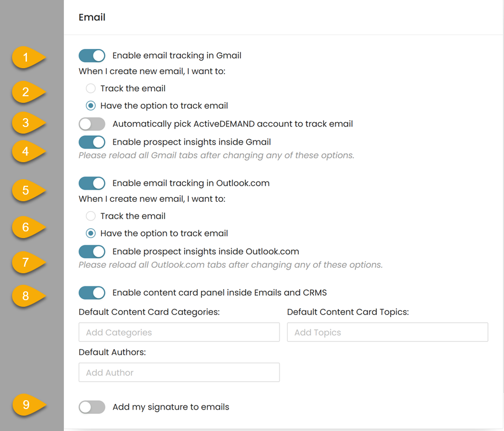
Task: Click the orange marker numbered 1
Action: pos(29,58)
